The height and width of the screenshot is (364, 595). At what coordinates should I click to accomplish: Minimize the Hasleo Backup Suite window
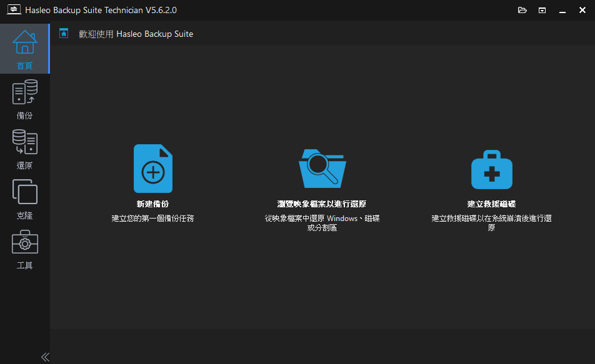[x=563, y=10]
